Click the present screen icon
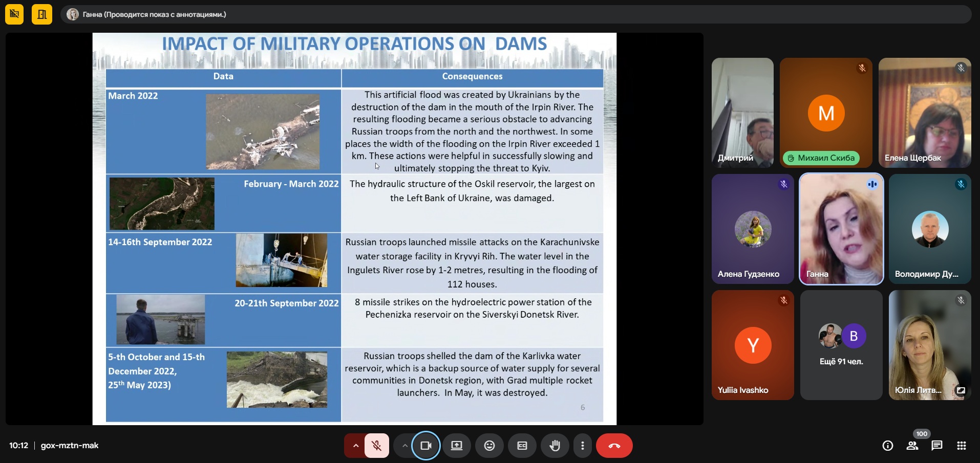The image size is (980, 463). [x=456, y=446]
